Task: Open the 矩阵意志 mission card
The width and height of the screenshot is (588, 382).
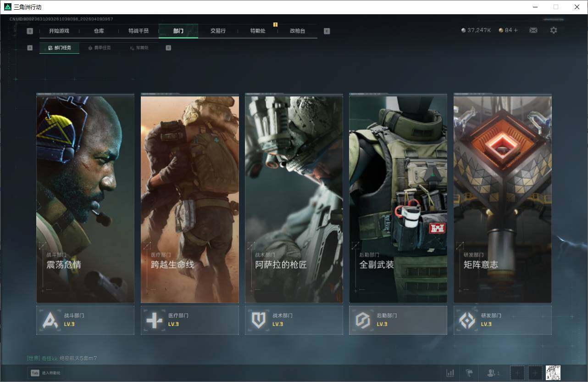Action: (502, 199)
